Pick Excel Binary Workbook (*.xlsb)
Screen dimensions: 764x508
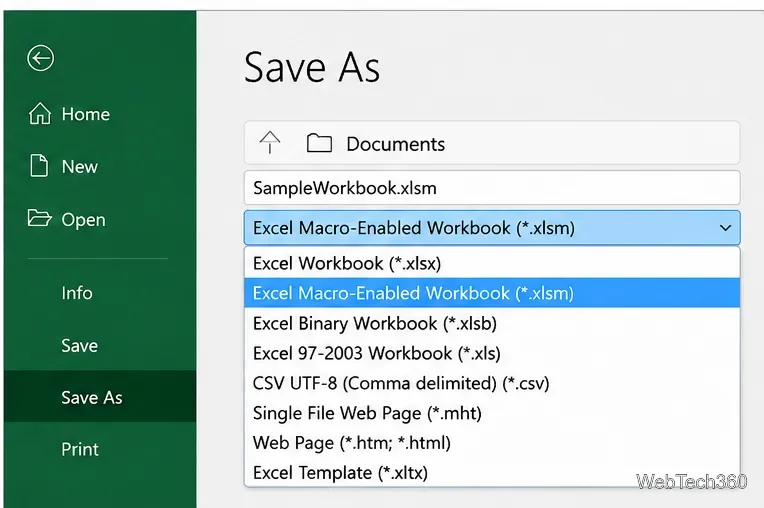point(492,323)
